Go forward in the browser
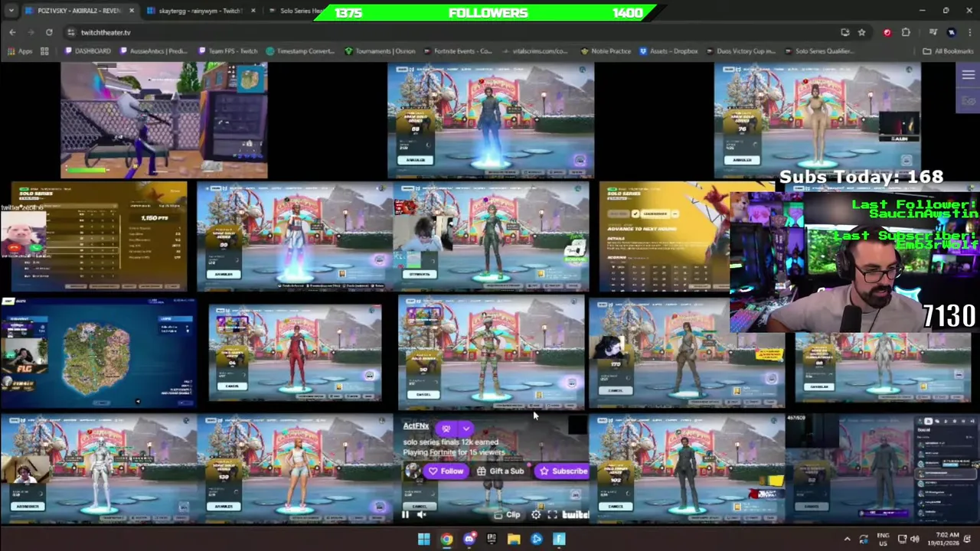Image resolution: width=980 pixels, height=551 pixels. (31, 32)
